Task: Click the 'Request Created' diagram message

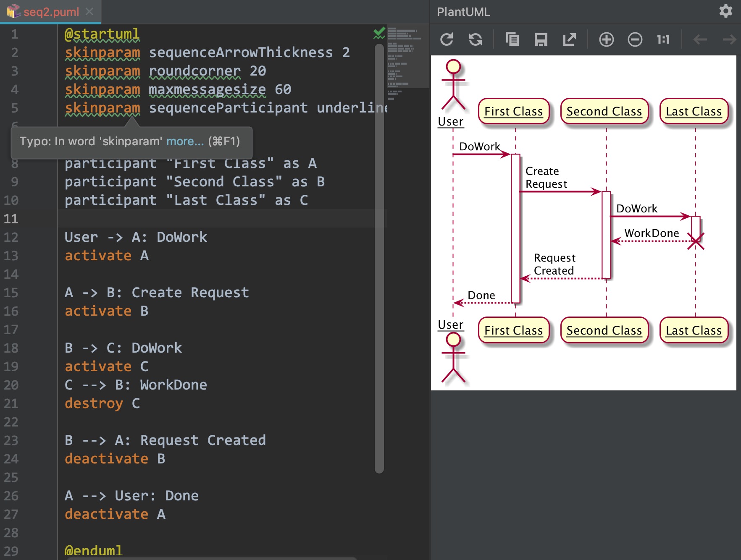Action: click(x=554, y=264)
